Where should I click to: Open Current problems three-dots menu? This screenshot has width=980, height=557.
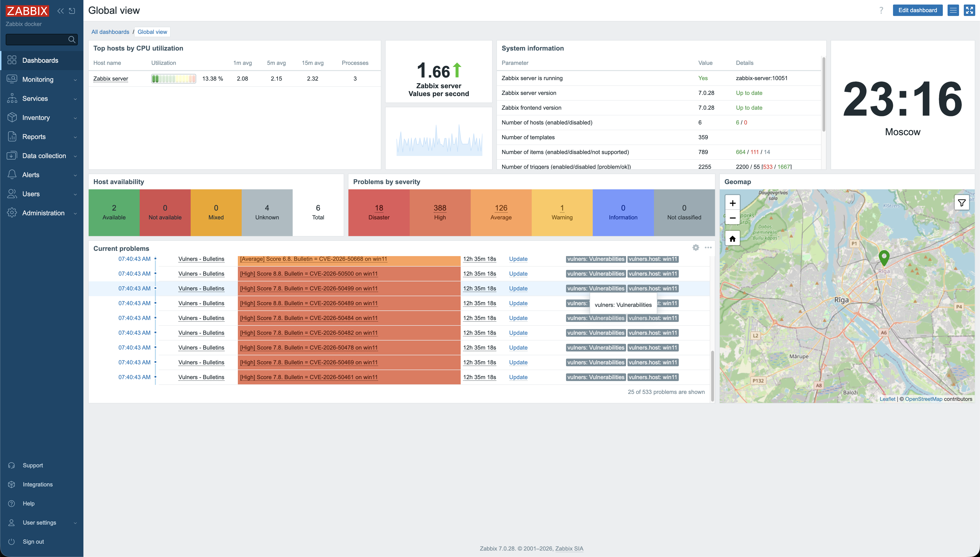click(x=708, y=248)
